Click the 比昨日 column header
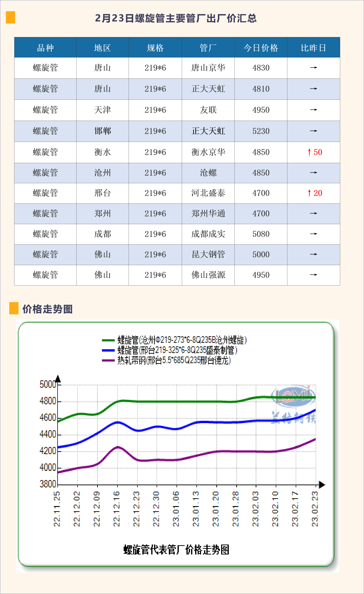 (x=313, y=48)
